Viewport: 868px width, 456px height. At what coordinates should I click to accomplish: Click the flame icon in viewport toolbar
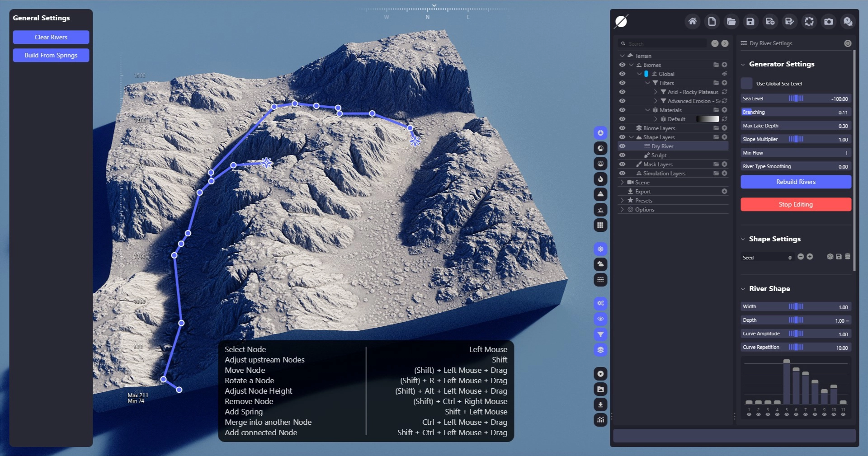pyautogui.click(x=600, y=179)
